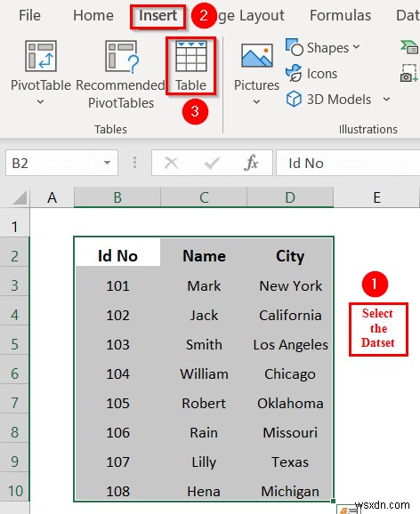Open the Name Box dropdown
This screenshot has height=514, width=420.
(x=107, y=163)
